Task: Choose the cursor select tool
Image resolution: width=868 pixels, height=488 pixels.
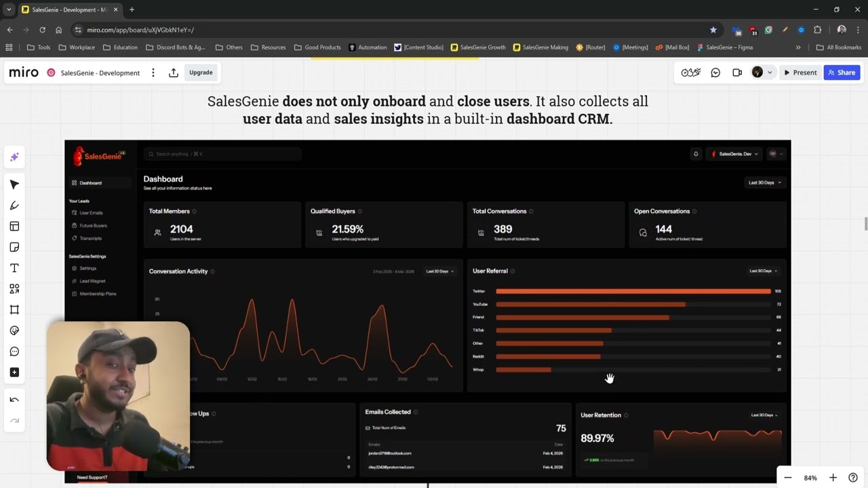Action: coord(14,185)
